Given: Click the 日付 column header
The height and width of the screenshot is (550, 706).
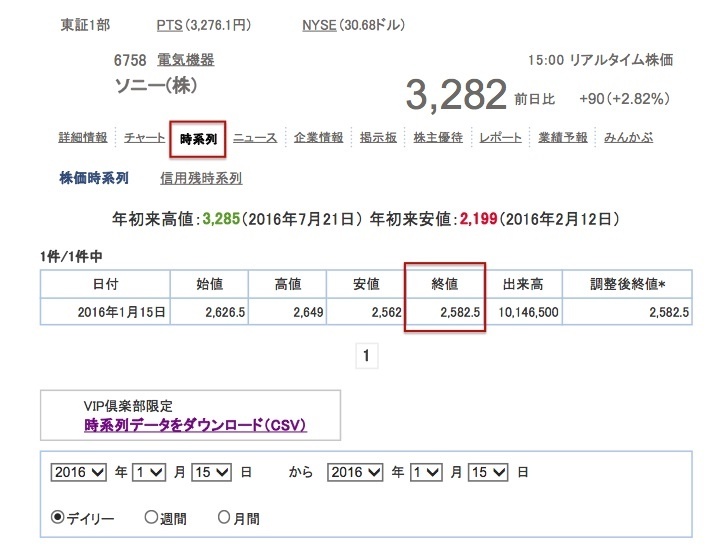Looking at the screenshot, I should point(105,284).
